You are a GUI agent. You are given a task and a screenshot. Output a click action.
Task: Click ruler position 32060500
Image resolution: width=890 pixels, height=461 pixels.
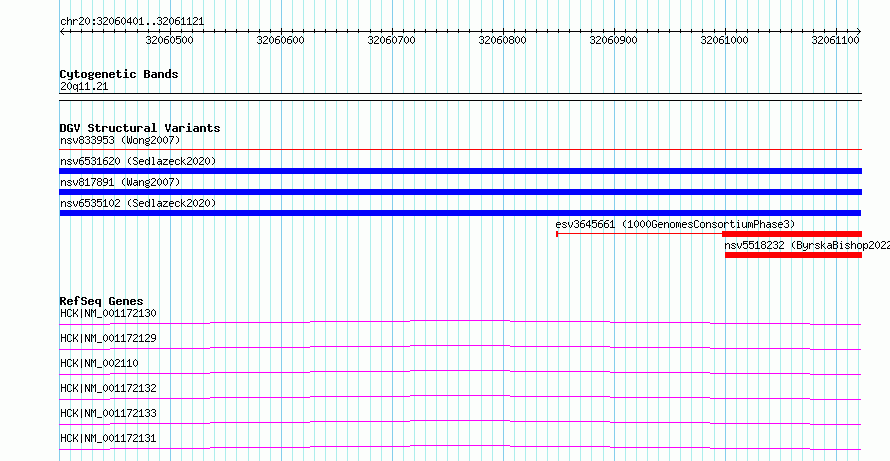pyautogui.click(x=169, y=40)
